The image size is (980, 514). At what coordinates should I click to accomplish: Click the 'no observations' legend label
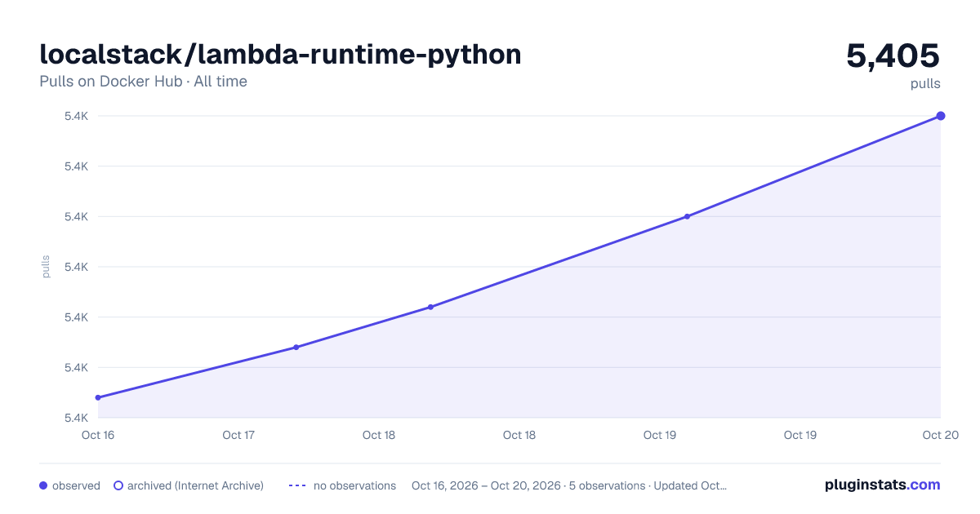click(354, 485)
